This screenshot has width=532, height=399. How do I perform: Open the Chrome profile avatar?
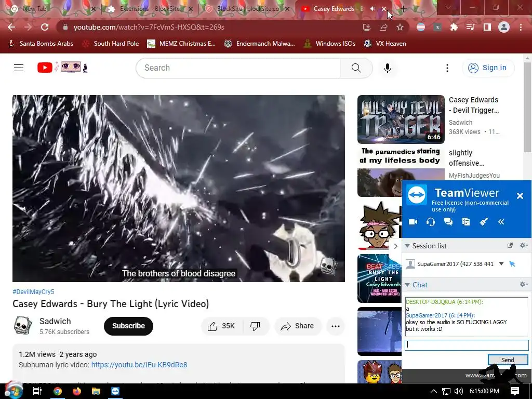click(504, 27)
